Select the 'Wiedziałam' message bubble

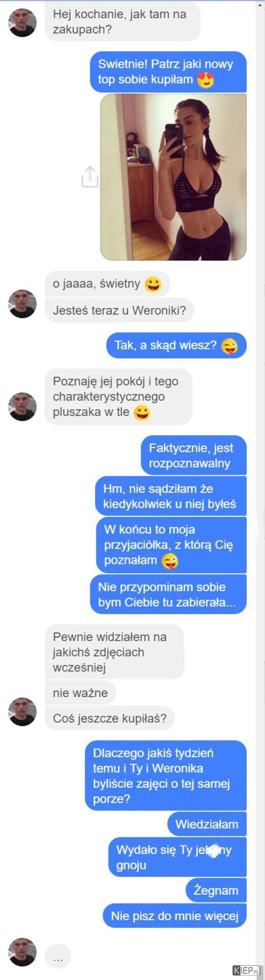click(207, 824)
